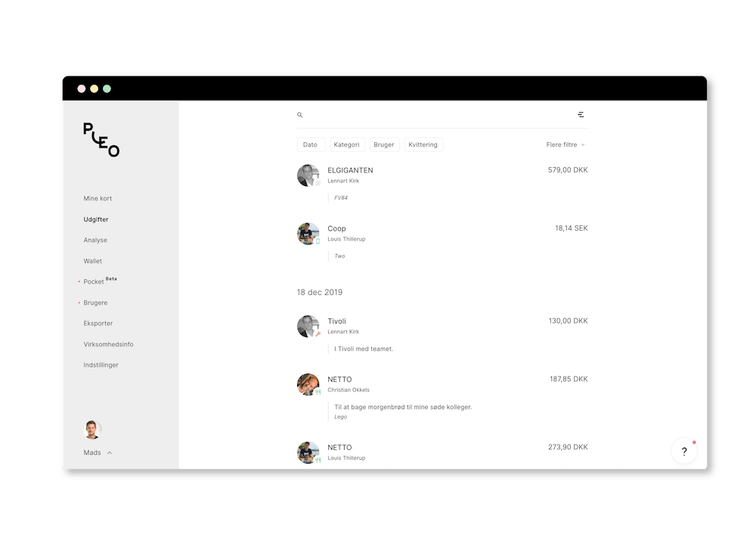Go to Analyse in the sidebar
Image resolution: width=756 pixels, height=552 pixels.
95,240
